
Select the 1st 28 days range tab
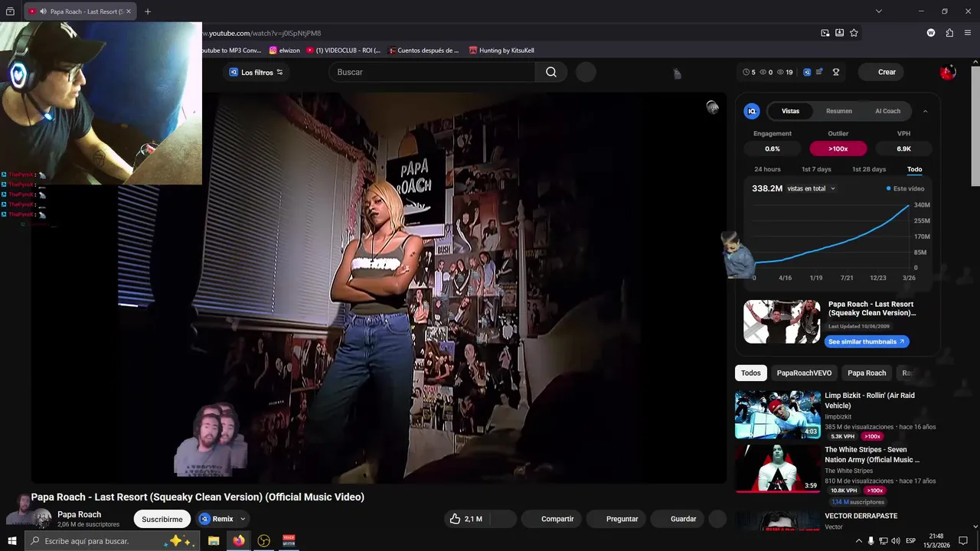click(x=869, y=169)
